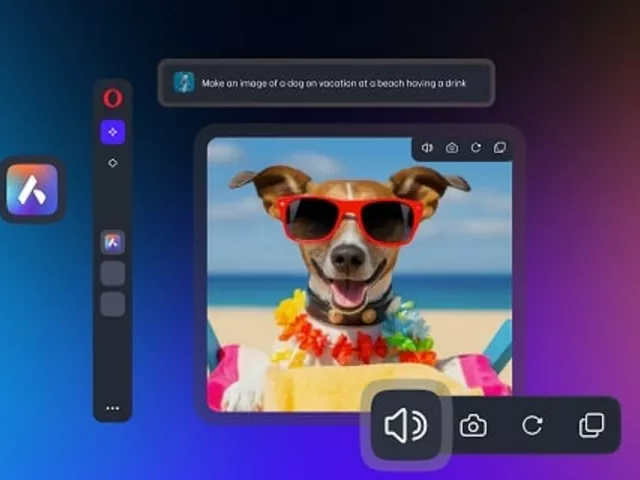Open the three-dot menu at sidebar bottom
The width and height of the screenshot is (640, 480).
112,408
